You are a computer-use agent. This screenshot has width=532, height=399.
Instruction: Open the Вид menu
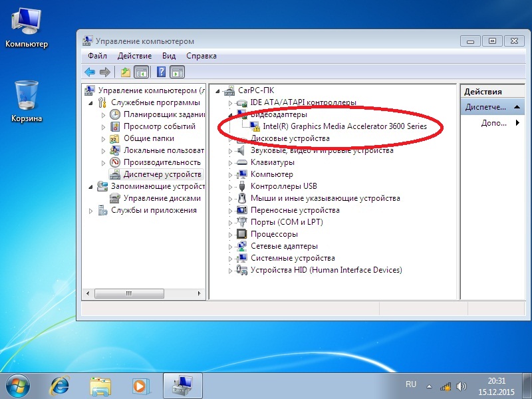click(x=169, y=56)
